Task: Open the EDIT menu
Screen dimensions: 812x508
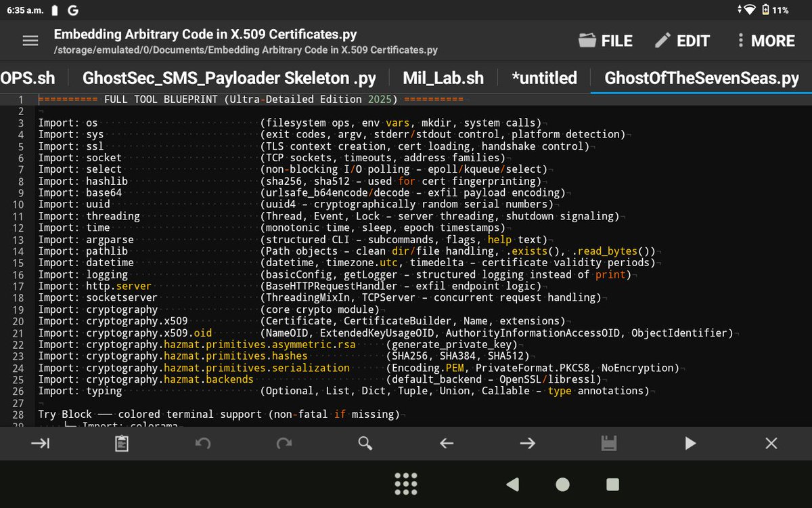Action: 682,41
